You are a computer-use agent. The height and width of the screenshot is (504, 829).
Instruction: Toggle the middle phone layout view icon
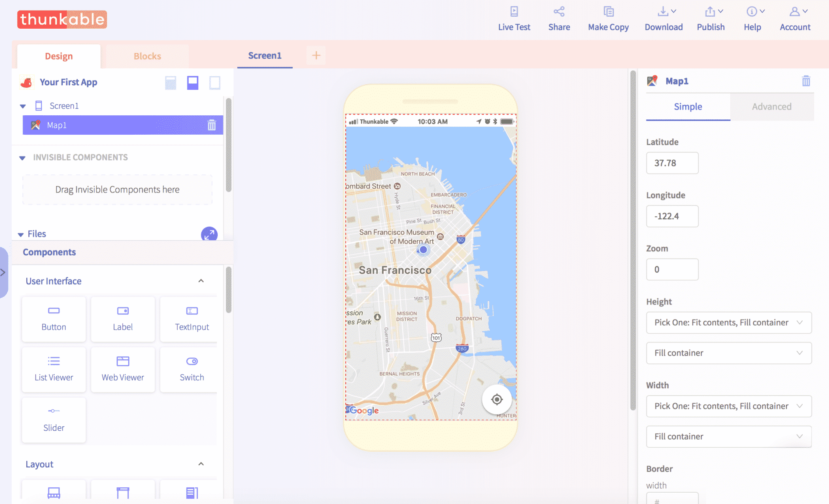point(193,83)
